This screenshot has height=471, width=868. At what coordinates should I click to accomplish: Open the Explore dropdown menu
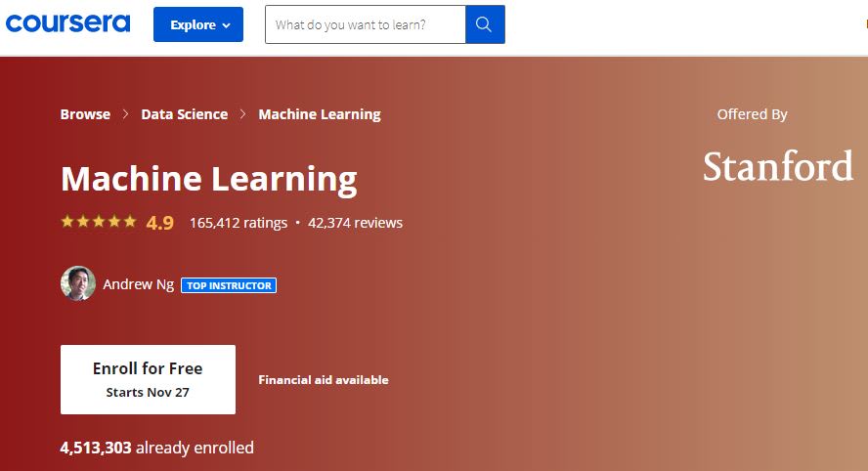(x=198, y=24)
